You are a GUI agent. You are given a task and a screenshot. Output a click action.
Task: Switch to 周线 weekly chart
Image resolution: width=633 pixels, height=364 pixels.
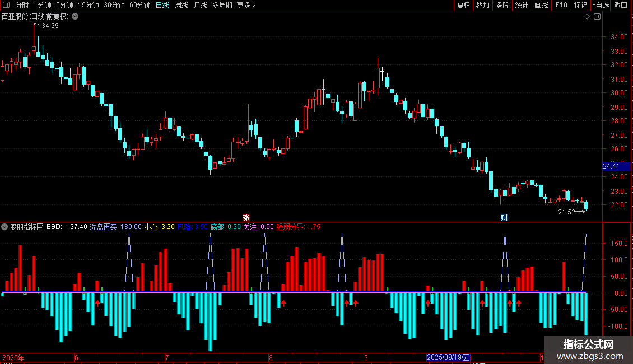pos(181,5)
